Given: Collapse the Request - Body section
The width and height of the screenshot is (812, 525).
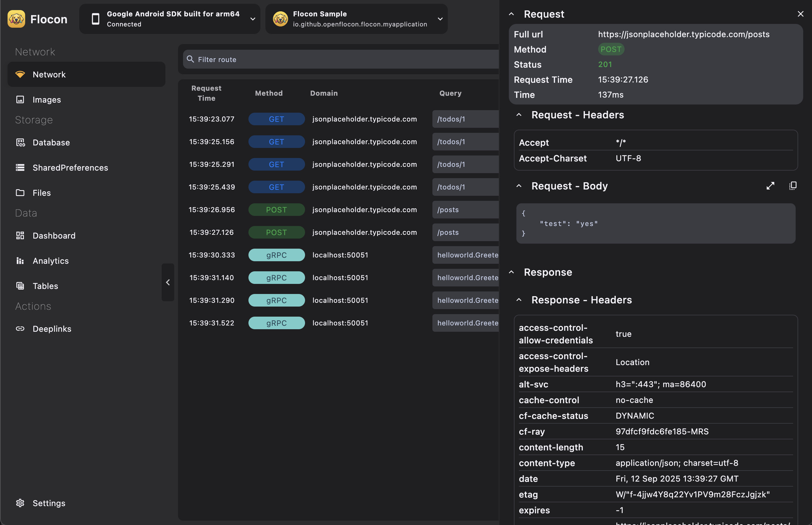Looking at the screenshot, I should pyautogui.click(x=519, y=186).
